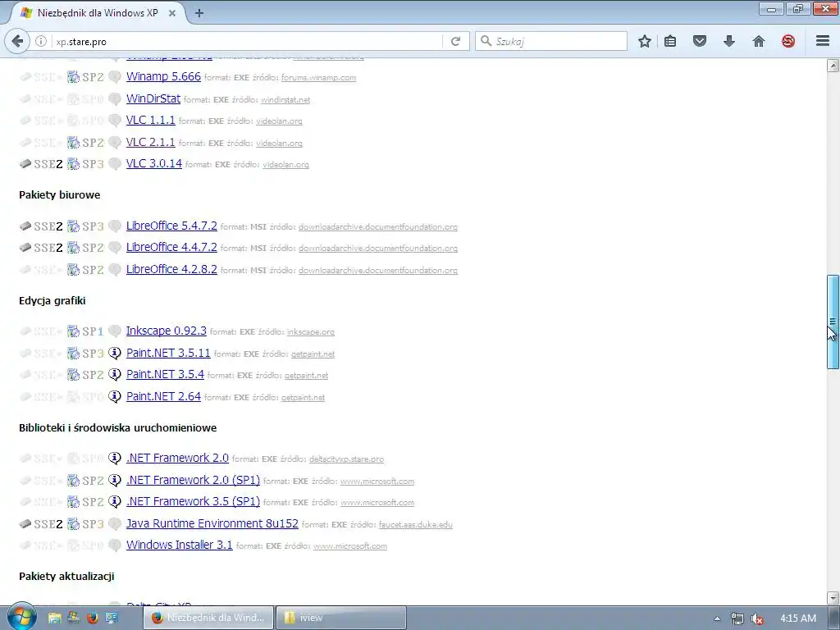Open the Paint.NET 2.64 link
Viewport: 840px width, 630px height.
[163, 396]
